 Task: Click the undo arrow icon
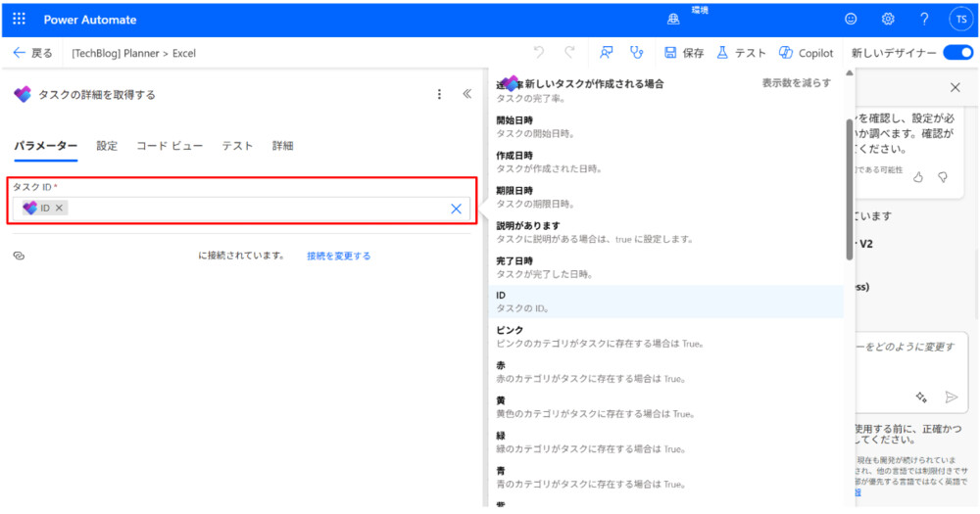[x=538, y=53]
